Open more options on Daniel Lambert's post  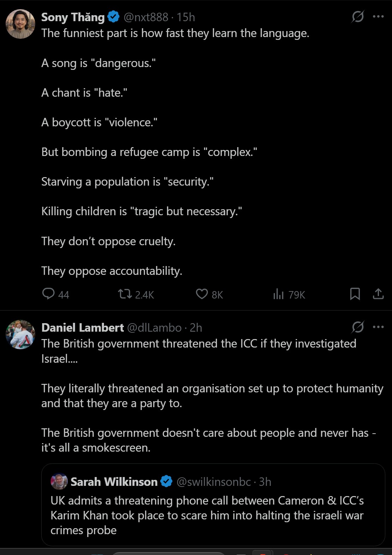click(378, 327)
